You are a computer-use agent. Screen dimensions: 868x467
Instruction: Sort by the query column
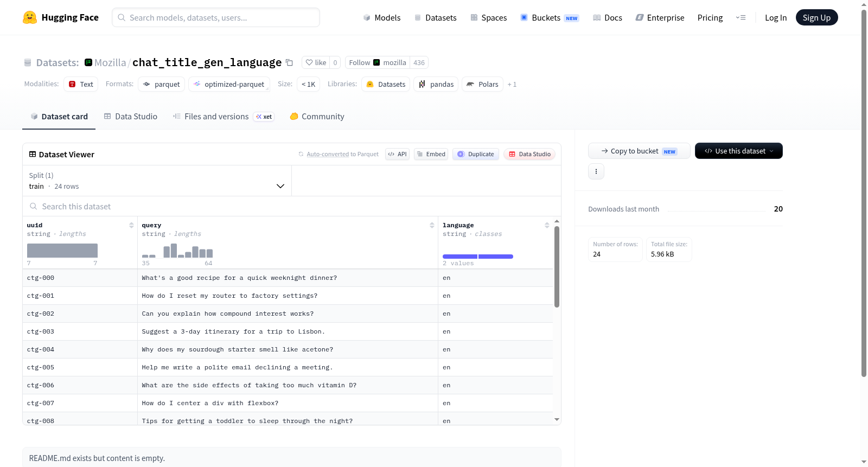point(432,225)
